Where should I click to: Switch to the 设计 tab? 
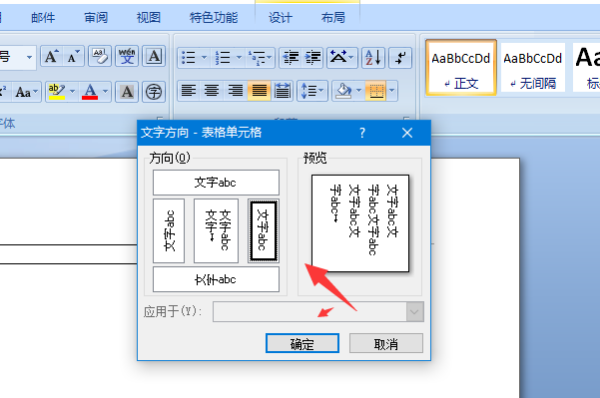[x=280, y=18]
